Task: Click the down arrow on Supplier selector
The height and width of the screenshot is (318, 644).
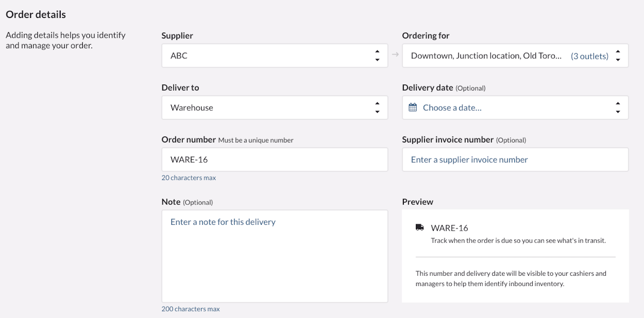Action: [377, 59]
